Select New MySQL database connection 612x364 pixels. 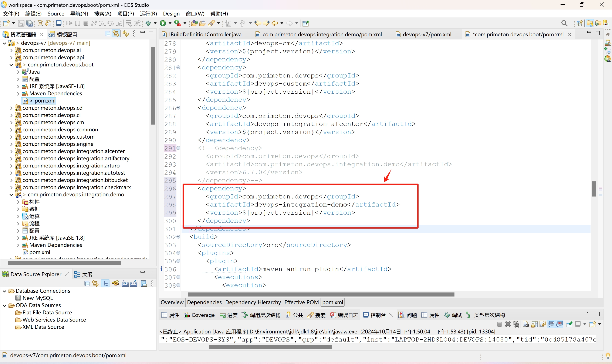click(x=37, y=298)
